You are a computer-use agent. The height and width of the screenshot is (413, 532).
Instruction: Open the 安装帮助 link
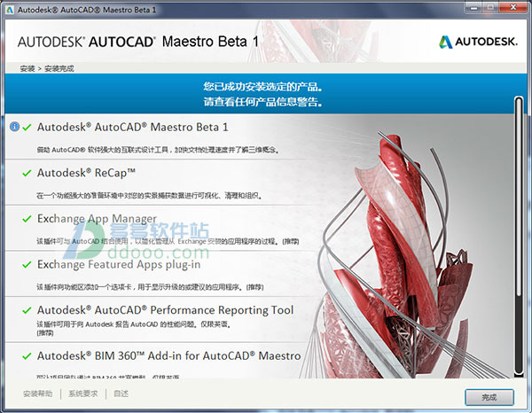click(37, 394)
